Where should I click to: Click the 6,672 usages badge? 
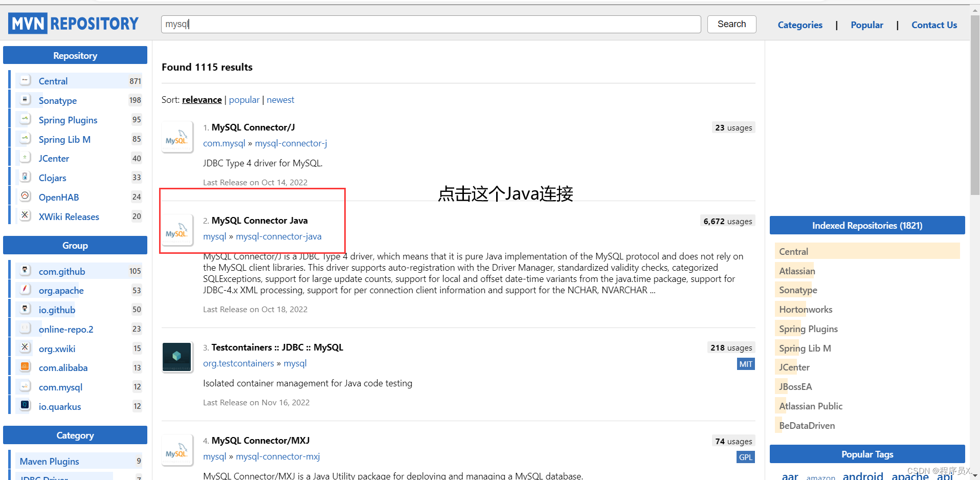[727, 221]
